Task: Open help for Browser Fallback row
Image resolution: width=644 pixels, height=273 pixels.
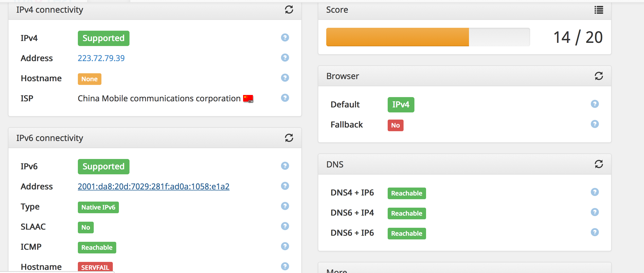Action: pyautogui.click(x=595, y=124)
